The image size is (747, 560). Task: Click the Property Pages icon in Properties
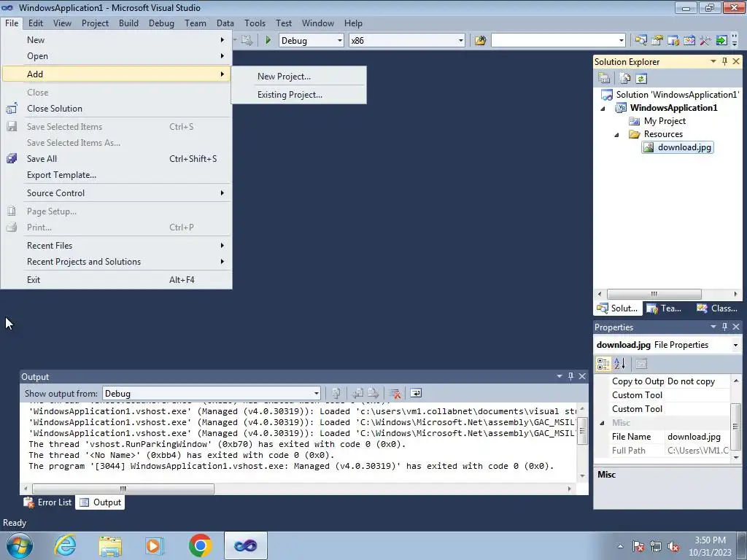(641, 364)
